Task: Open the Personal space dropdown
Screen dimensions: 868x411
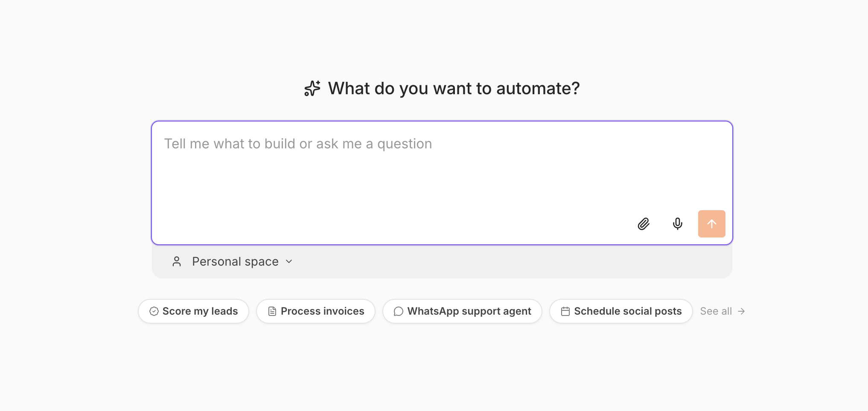Action: point(232,261)
